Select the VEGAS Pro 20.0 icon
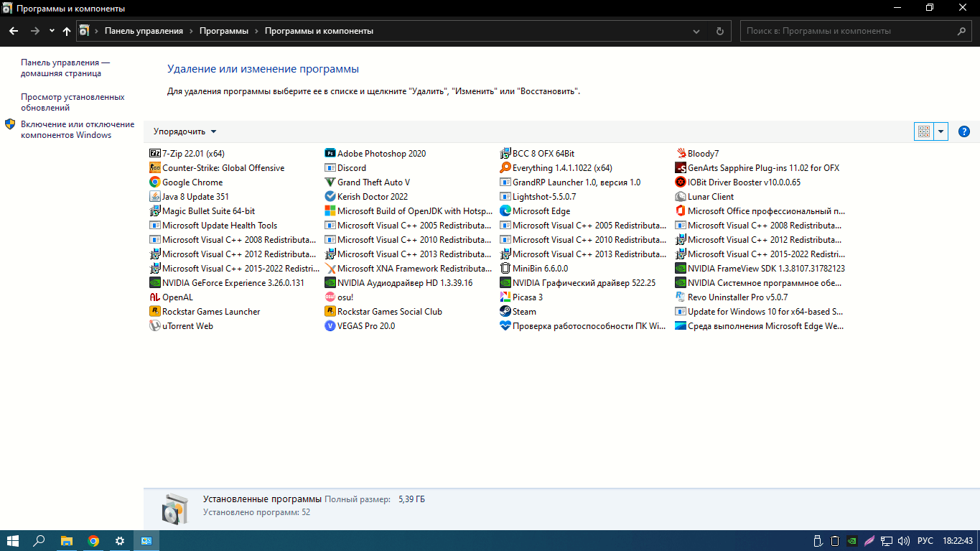Image resolution: width=980 pixels, height=551 pixels. click(x=330, y=326)
